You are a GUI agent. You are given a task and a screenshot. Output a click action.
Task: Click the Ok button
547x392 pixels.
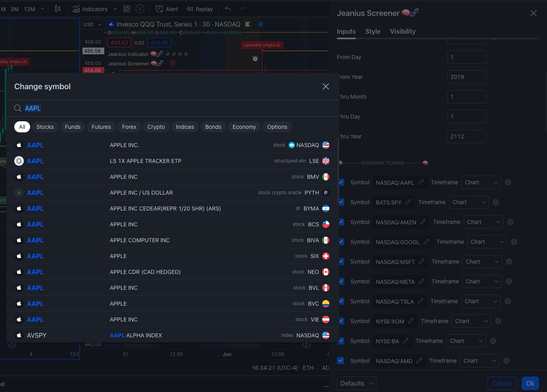[530, 383]
